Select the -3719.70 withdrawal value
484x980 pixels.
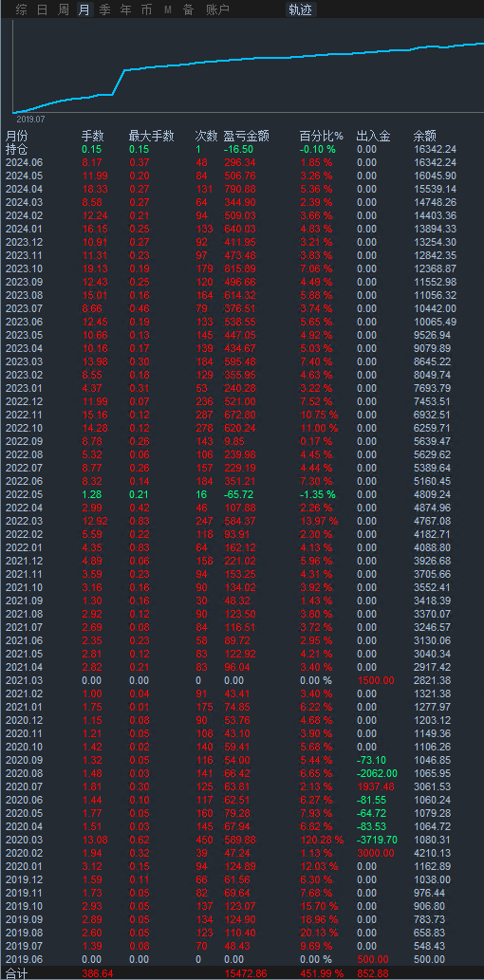[x=377, y=839]
